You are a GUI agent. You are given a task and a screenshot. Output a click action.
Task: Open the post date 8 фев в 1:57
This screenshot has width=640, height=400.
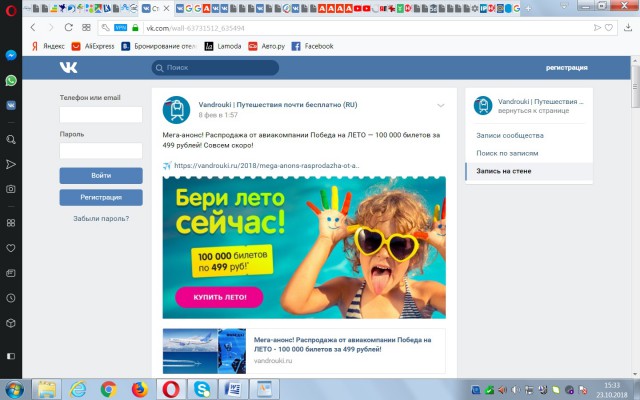point(218,115)
